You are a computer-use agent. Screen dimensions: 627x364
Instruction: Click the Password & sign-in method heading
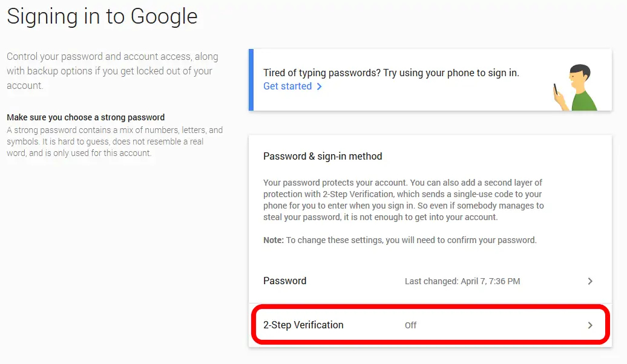[x=323, y=156]
